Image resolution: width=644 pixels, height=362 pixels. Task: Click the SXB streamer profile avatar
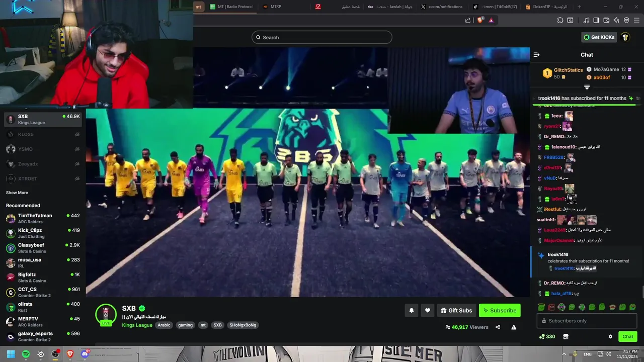point(106,315)
